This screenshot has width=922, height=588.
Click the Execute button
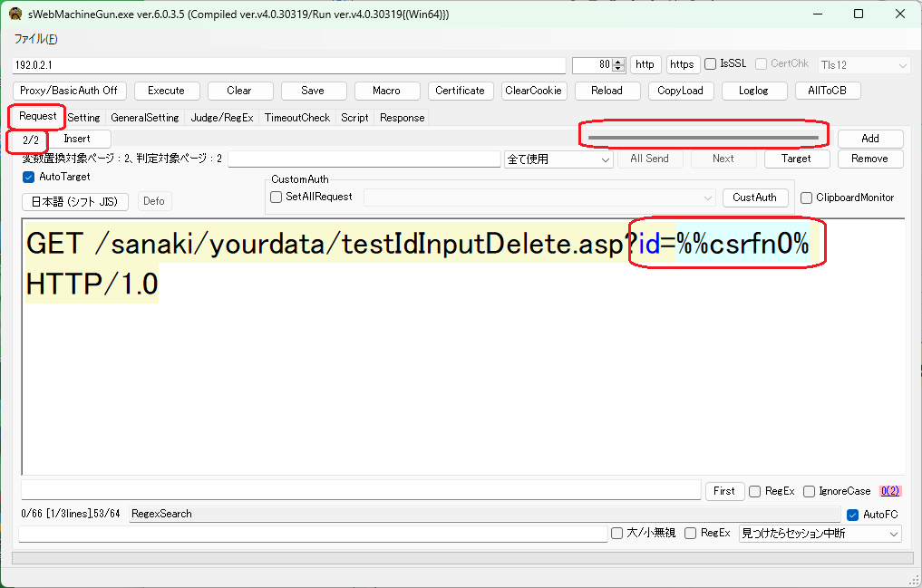(x=167, y=91)
